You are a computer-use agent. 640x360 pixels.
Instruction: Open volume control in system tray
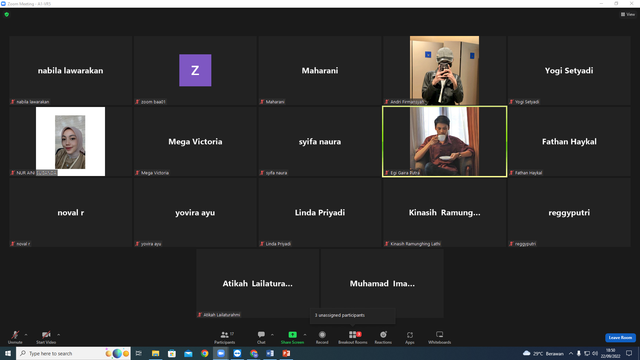pos(595,353)
